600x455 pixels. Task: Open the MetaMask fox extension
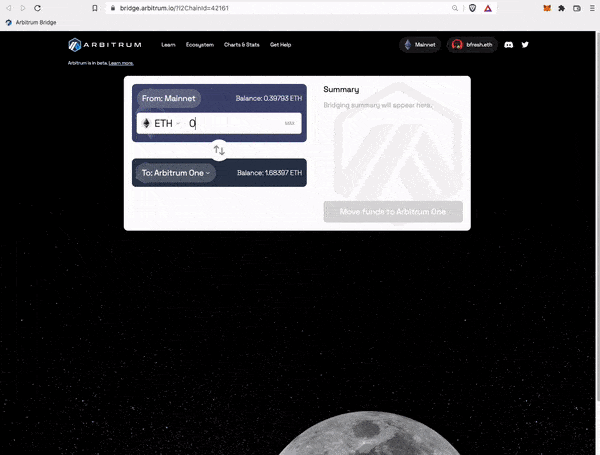pyautogui.click(x=547, y=8)
